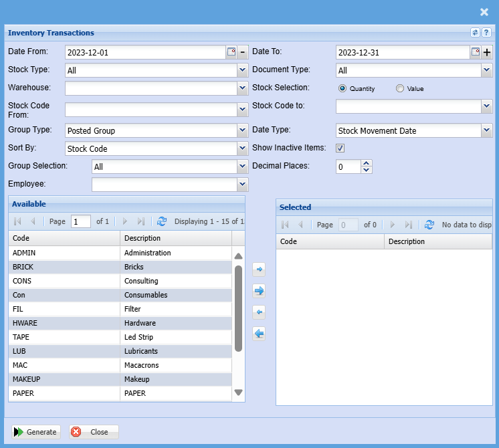Expand the Date Type dropdown

click(x=486, y=131)
